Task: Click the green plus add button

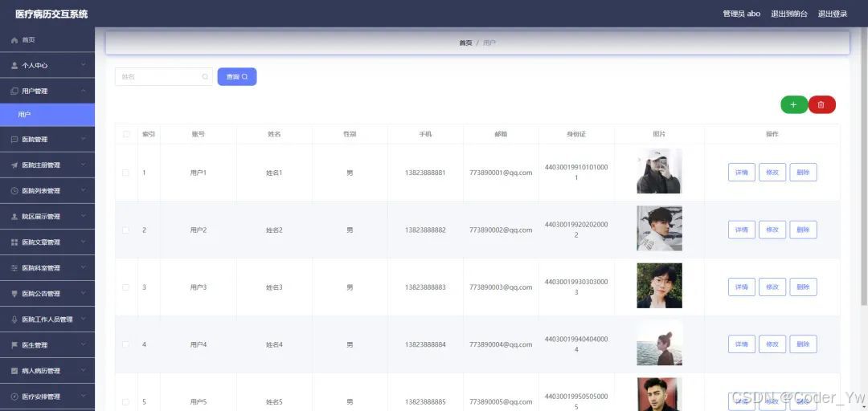Action: coord(794,104)
